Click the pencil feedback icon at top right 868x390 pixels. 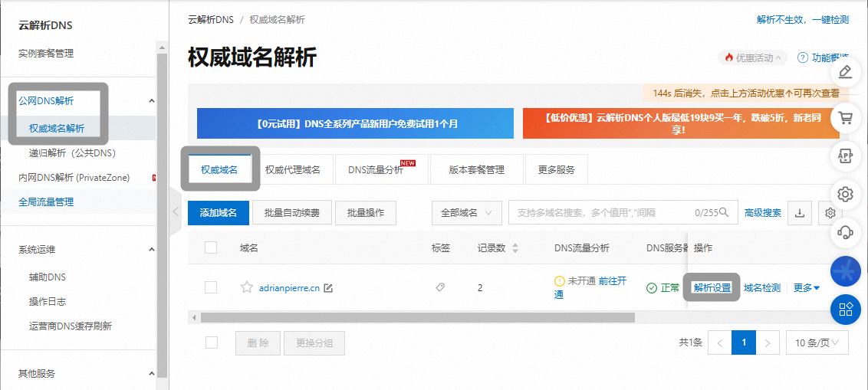tap(846, 72)
